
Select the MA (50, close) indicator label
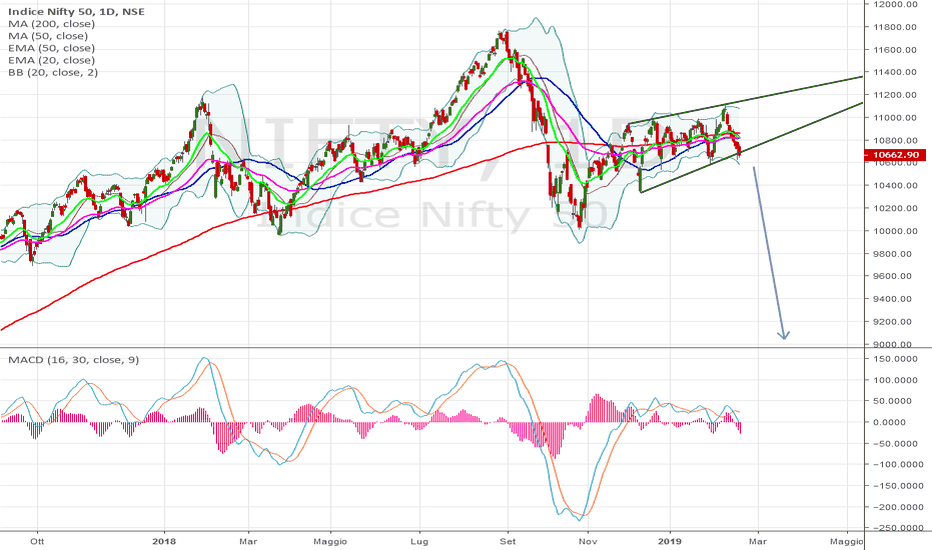48,36
